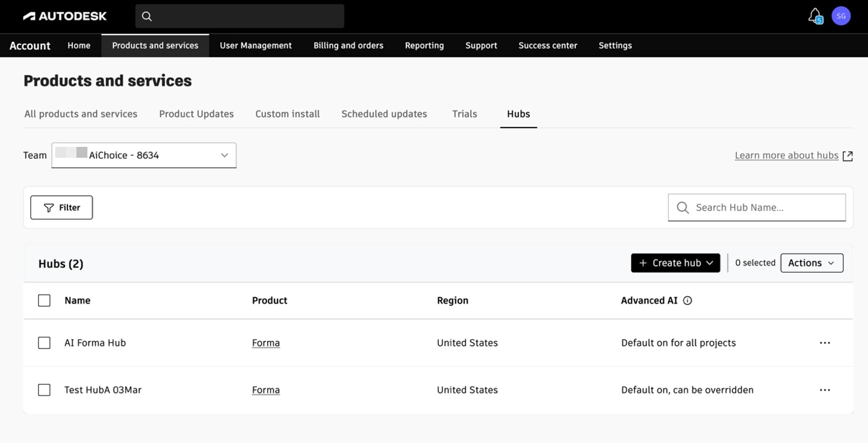Open Reporting menu item

(424, 46)
